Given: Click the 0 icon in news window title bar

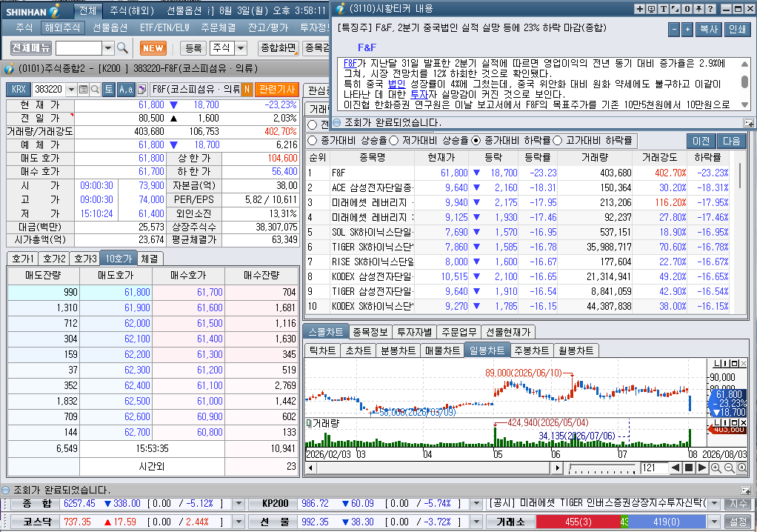Looking at the screenshot, I should pos(687,9).
